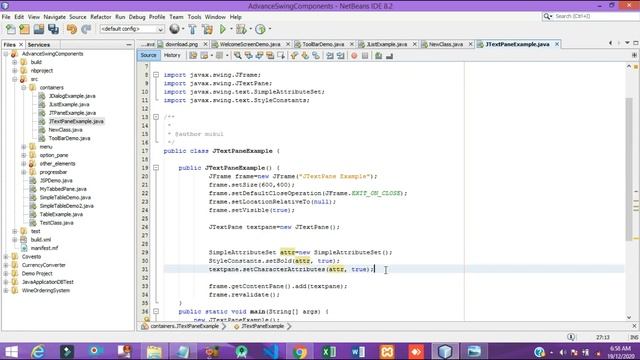Click the Last Edit icon beside History
This screenshot has height=360, width=640.
[x=193, y=56]
